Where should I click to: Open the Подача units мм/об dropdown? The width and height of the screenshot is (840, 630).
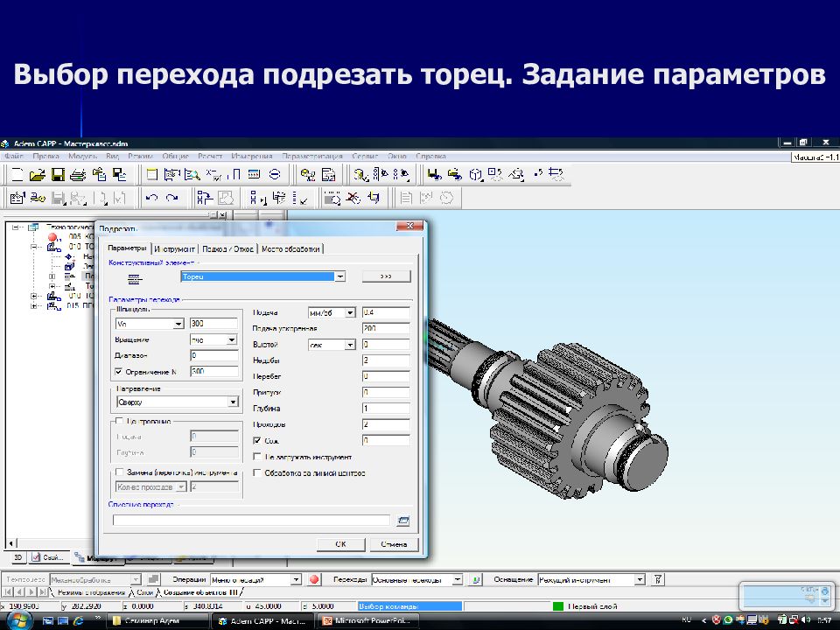coord(350,313)
